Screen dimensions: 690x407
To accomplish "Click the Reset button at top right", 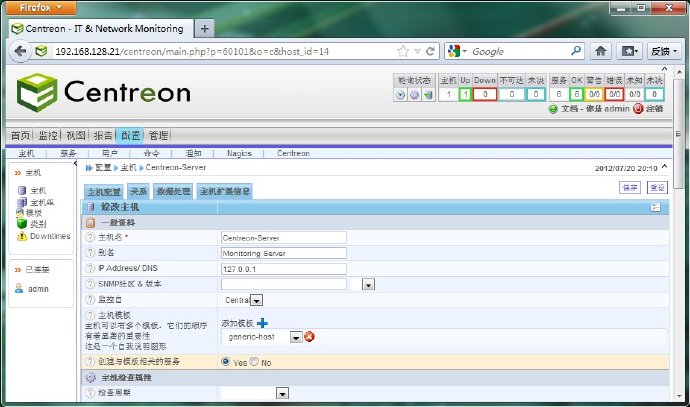I will coord(657,187).
